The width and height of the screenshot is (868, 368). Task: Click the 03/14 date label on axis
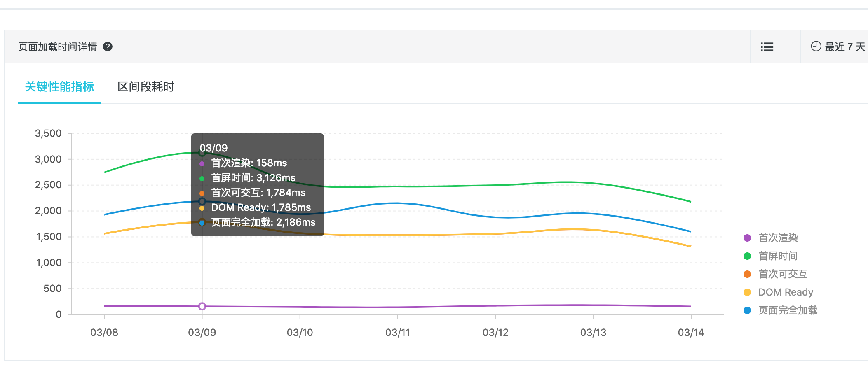pyautogui.click(x=691, y=333)
